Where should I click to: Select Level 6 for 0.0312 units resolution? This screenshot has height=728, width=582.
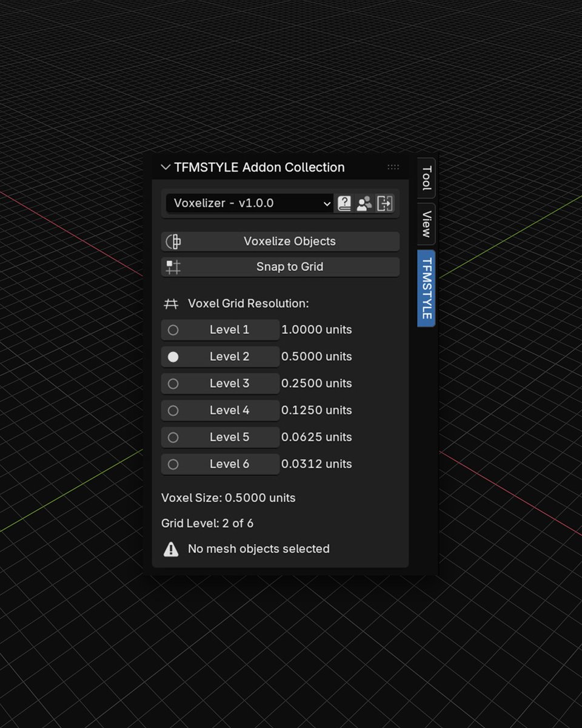pos(174,463)
